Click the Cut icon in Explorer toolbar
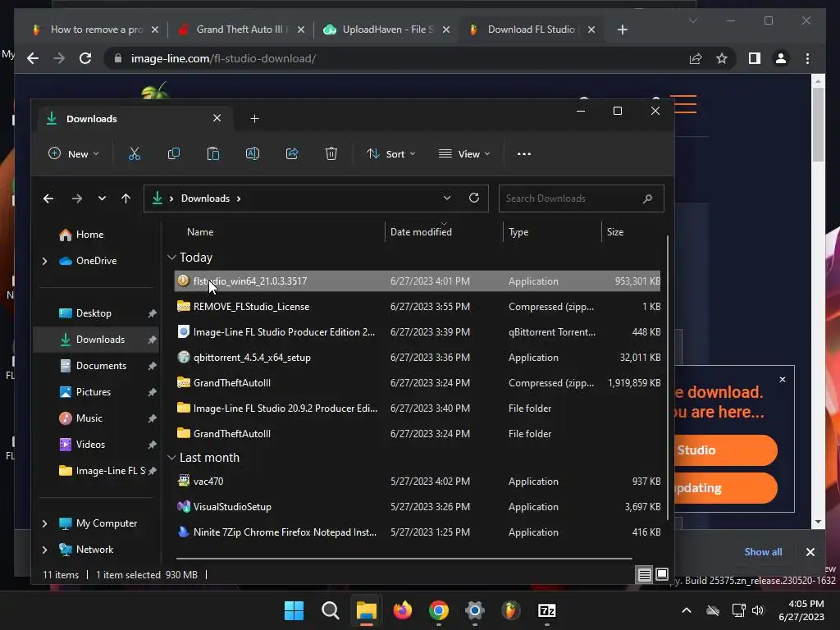The width and height of the screenshot is (840, 630). click(x=135, y=153)
